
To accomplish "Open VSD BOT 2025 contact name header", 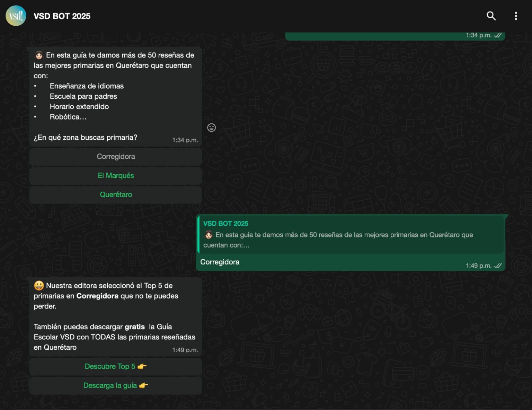I will (62, 16).
